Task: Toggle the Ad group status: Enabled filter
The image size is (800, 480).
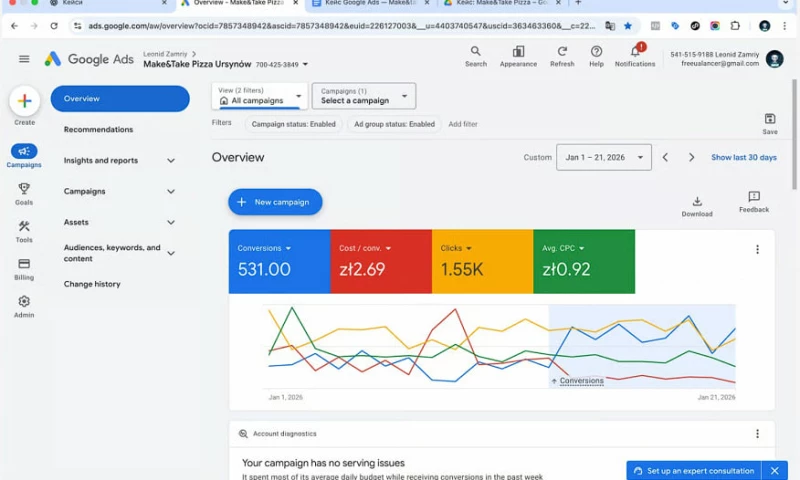Action: tap(394, 124)
